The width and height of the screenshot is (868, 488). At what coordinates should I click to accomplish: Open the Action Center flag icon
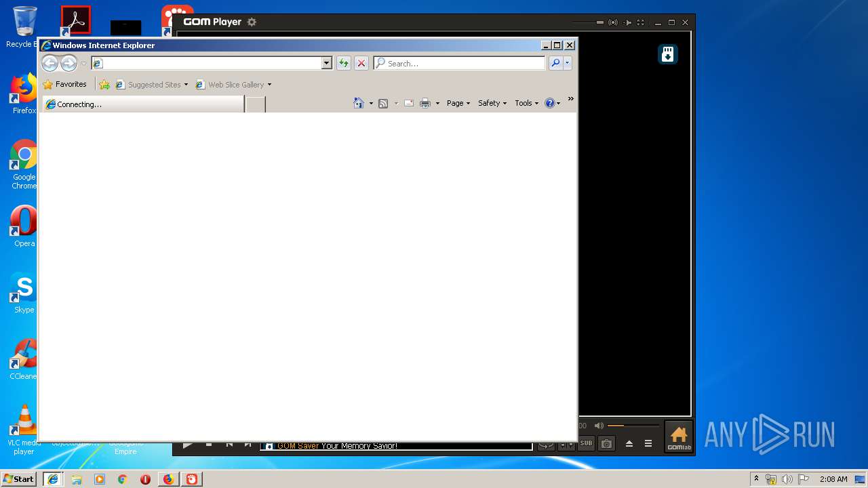click(x=804, y=479)
